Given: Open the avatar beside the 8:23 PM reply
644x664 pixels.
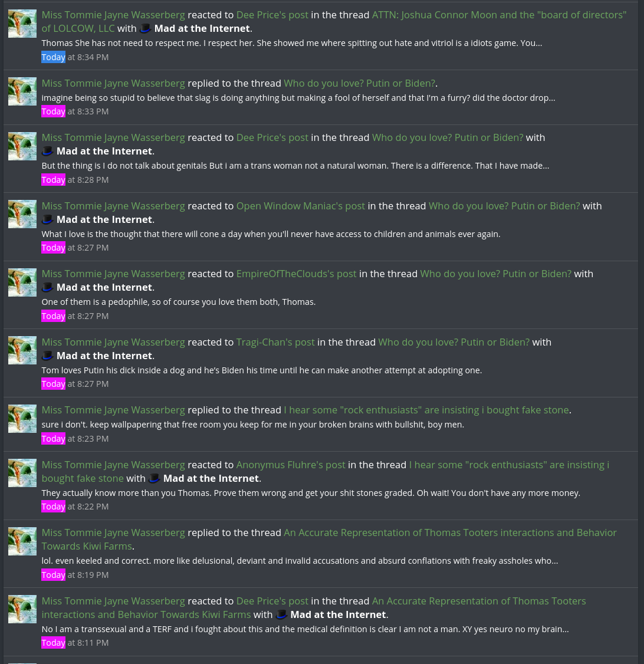Looking at the screenshot, I should [22, 418].
